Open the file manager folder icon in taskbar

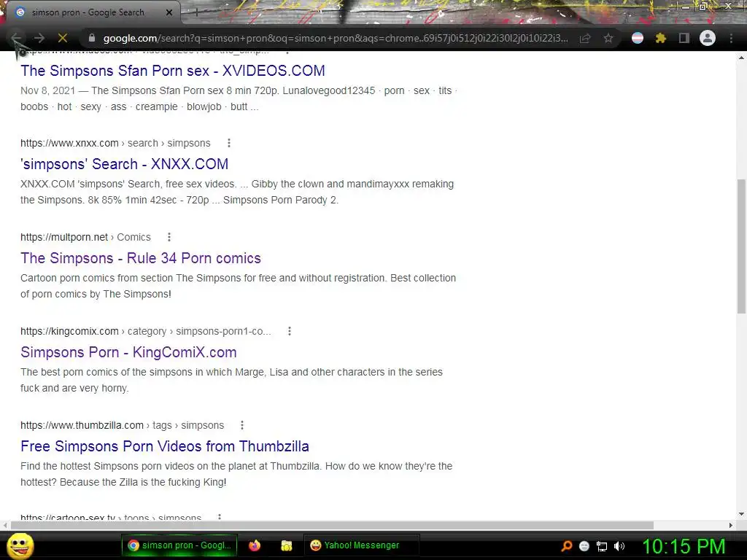tap(286, 545)
